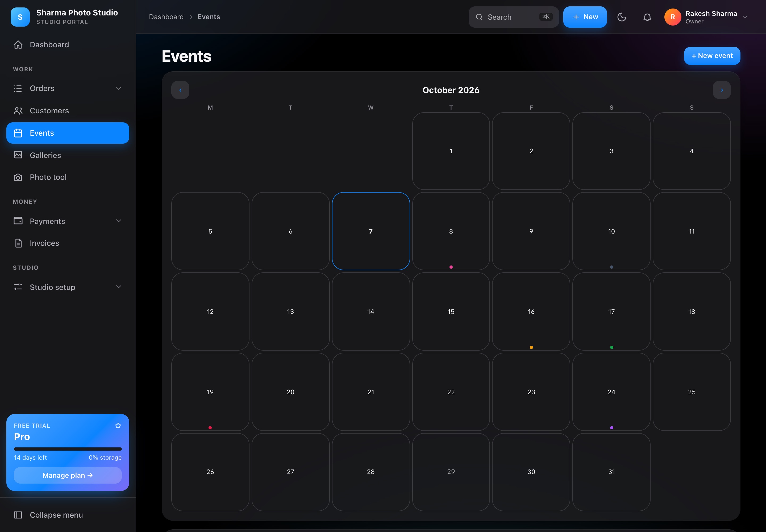Click the Events calendar icon
This screenshot has height=532, width=766.
point(18,133)
